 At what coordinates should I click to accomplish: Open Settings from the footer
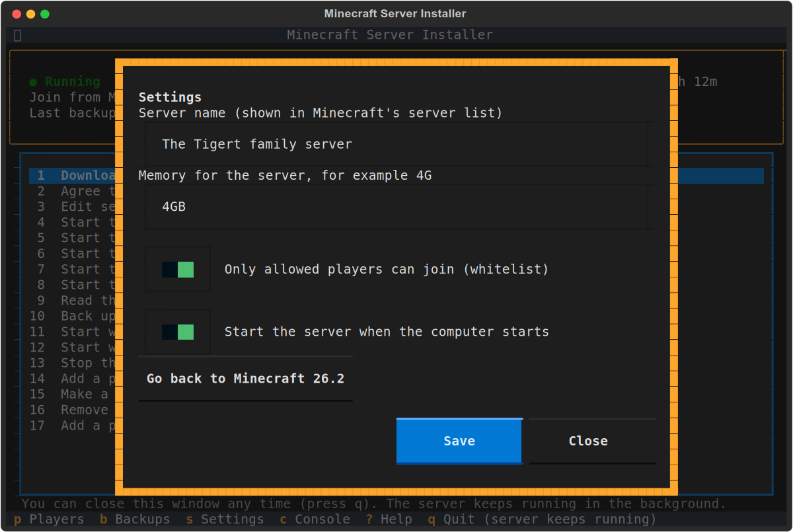[225, 519]
